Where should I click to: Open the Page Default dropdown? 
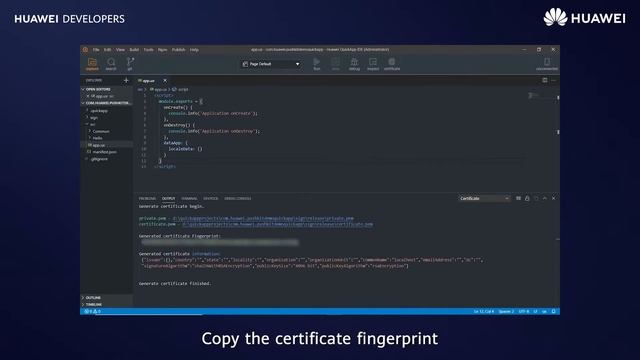271,64
